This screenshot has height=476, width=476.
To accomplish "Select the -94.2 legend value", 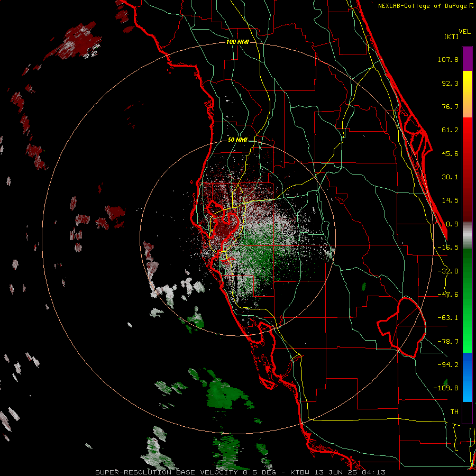I will [448, 364].
